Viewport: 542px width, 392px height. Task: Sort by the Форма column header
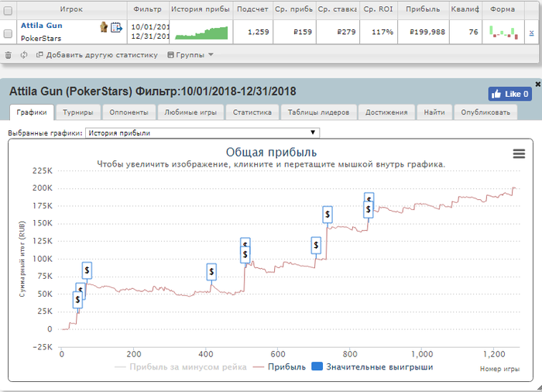(x=503, y=9)
